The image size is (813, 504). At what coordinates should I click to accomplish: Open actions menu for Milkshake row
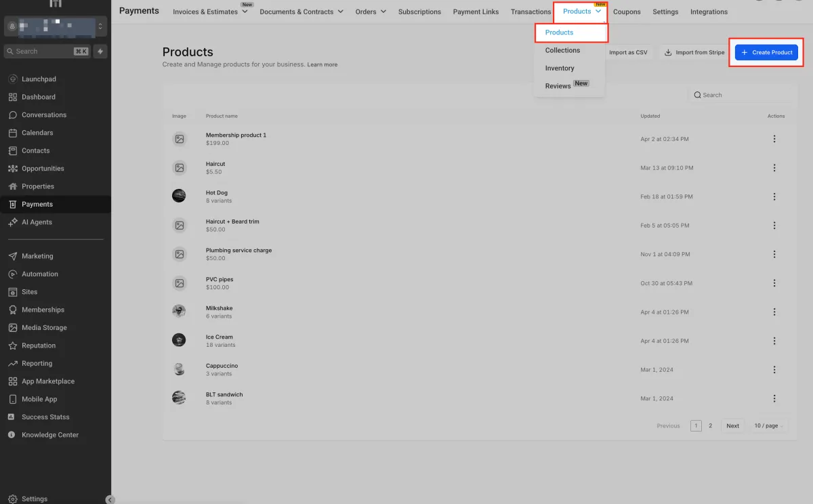(x=774, y=312)
